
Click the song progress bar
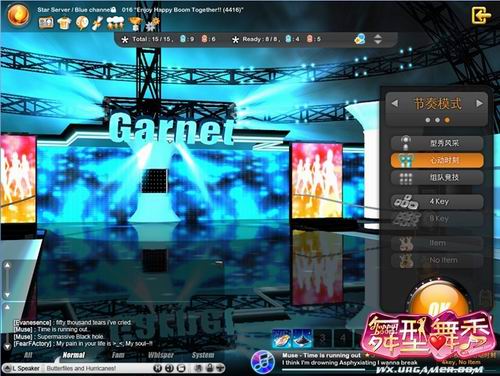point(323,370)
